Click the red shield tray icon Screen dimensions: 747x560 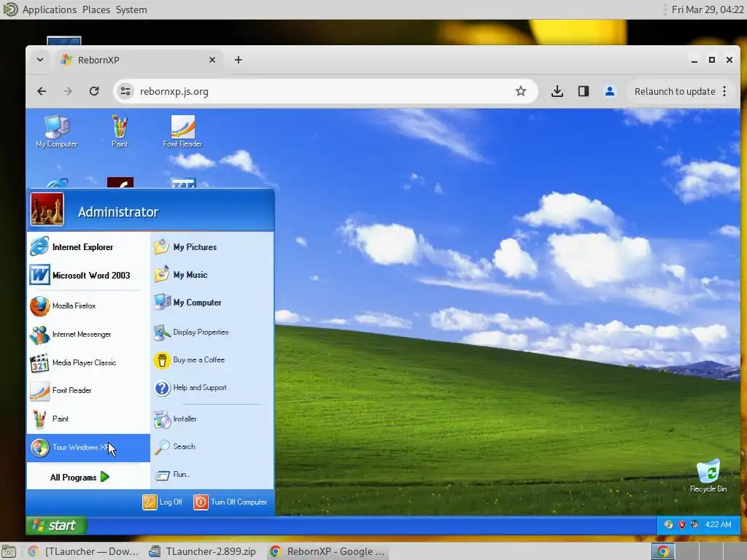coord(682,525)
